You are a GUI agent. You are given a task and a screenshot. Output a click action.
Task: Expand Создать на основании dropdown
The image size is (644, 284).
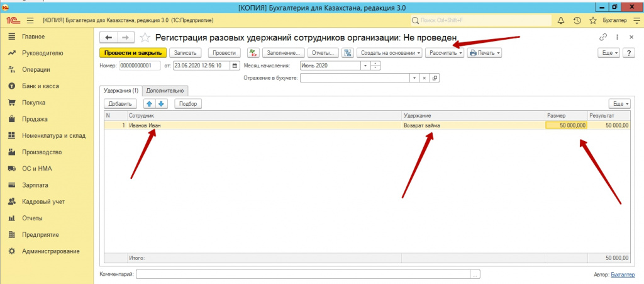(389, 53)
